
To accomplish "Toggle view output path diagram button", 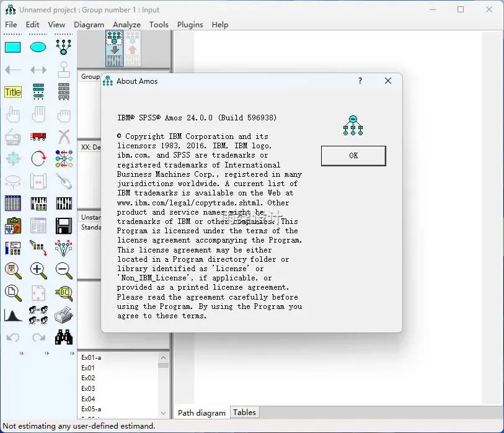I will pos(133,48).
